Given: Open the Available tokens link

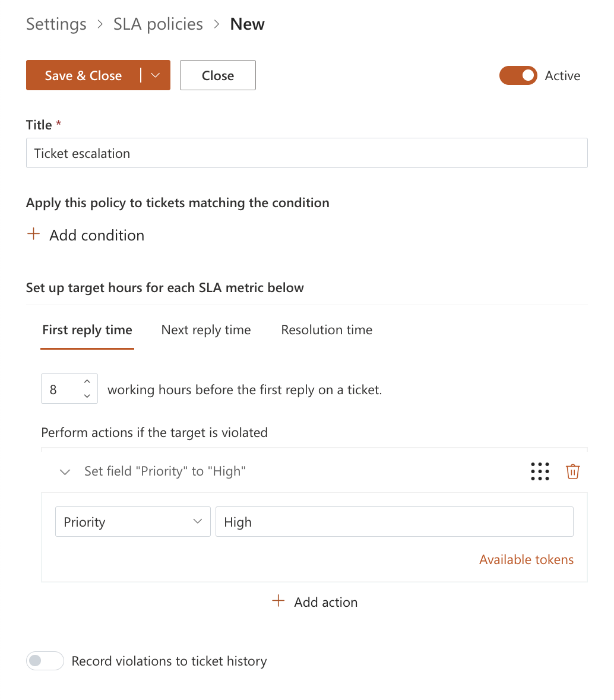Looking at the screenshot, I should click(x=526, y=559).
